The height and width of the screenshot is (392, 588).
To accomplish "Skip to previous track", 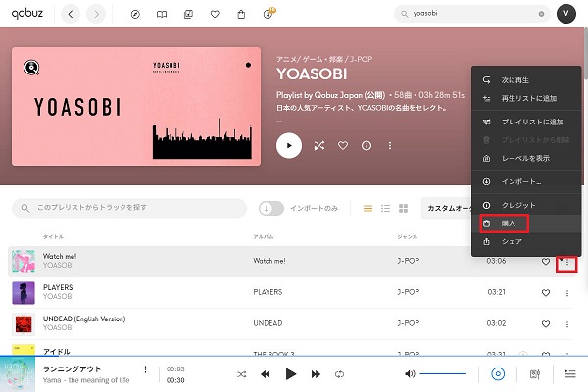I will click(266, 374).
